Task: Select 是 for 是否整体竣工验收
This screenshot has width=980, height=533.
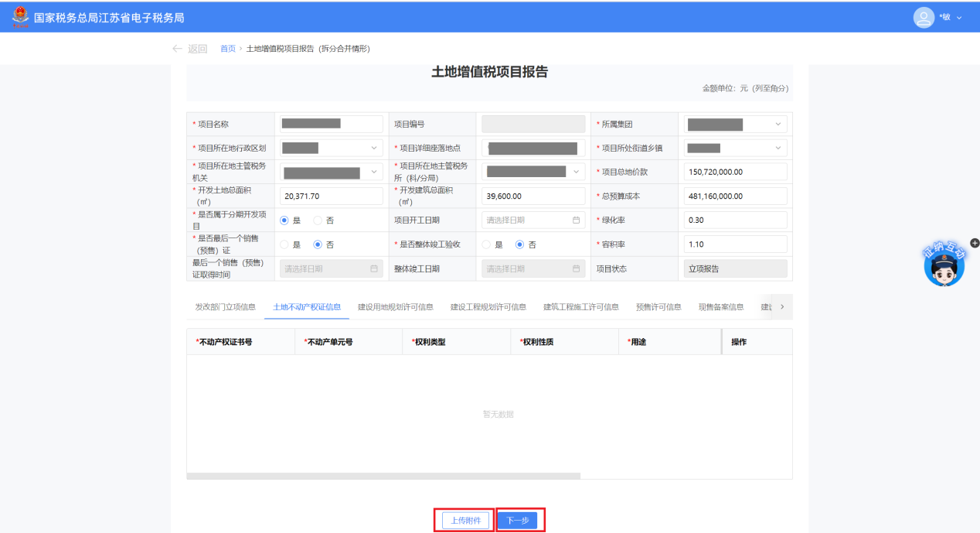Action: (486, 244)
